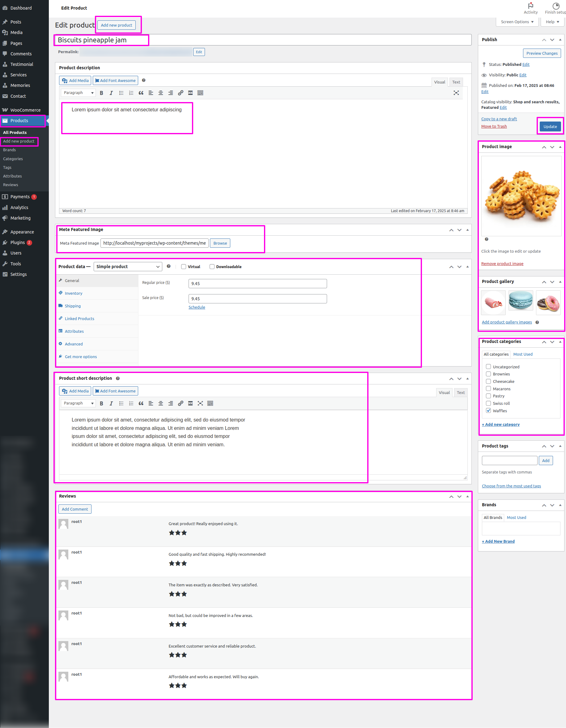Enable distraction-free fullscreen in product description
566x728 pixels.
(x=456, y=93)
